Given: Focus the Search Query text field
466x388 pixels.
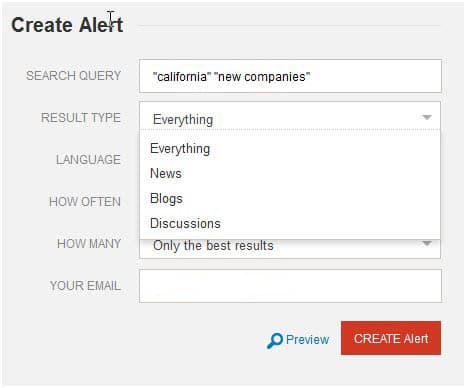Looking at the screenshot, I should point(290,76).
